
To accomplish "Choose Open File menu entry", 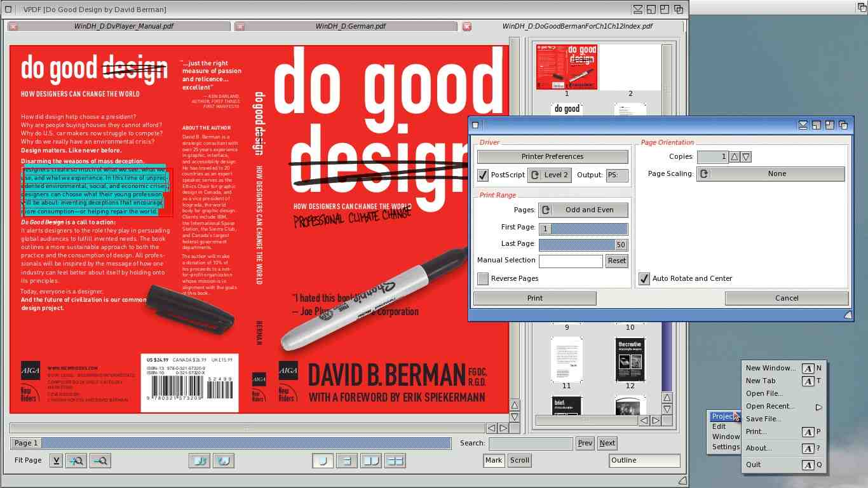I will (784, 394).
